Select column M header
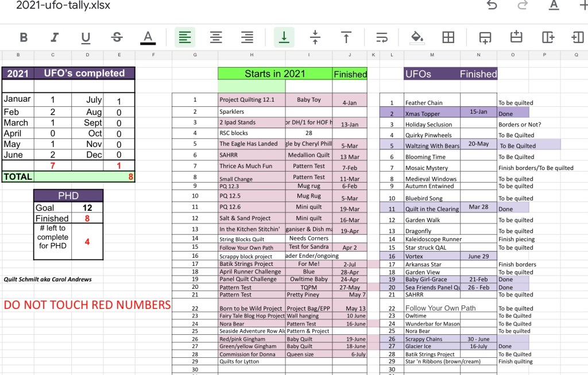Screen dimensions: 588x375 coord(431,55)
